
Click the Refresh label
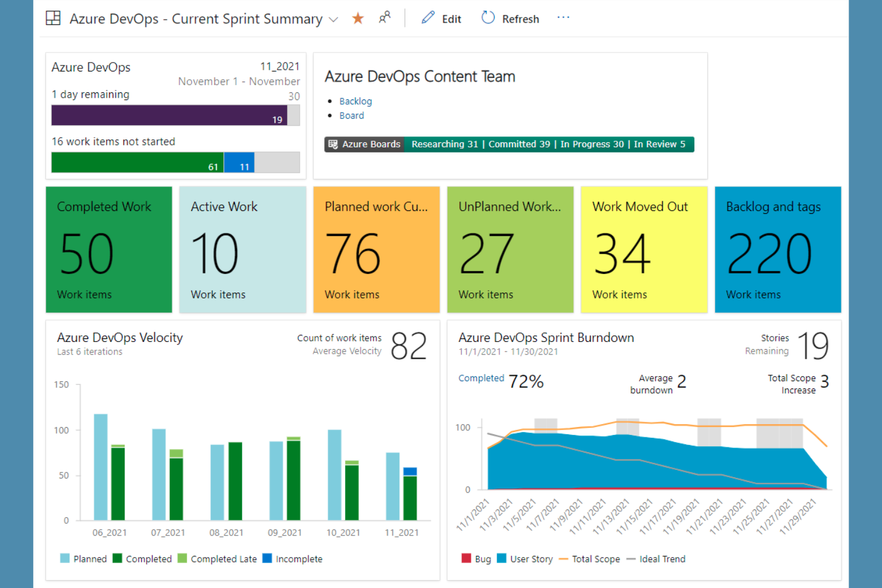coord(520,19)
